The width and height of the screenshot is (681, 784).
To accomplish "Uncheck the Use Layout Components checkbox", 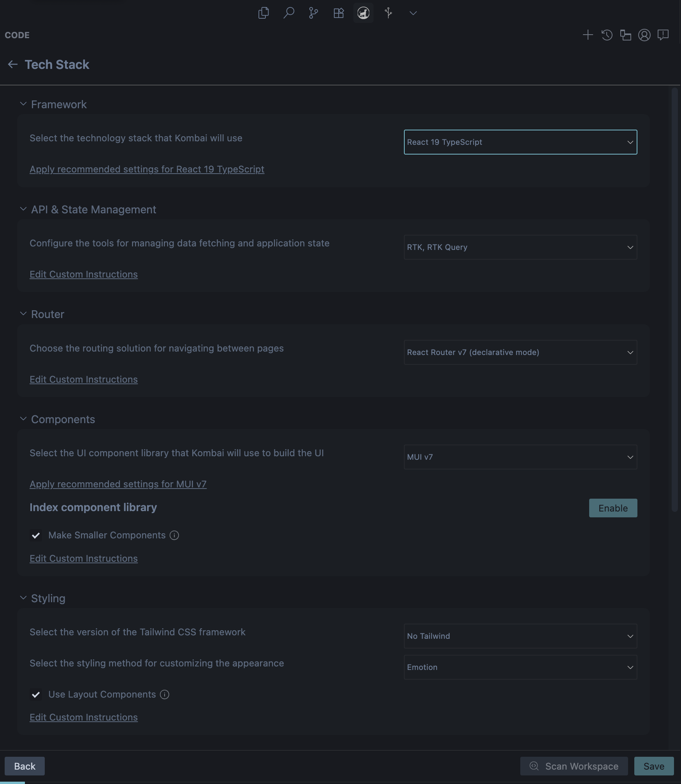I will [36, 694].
